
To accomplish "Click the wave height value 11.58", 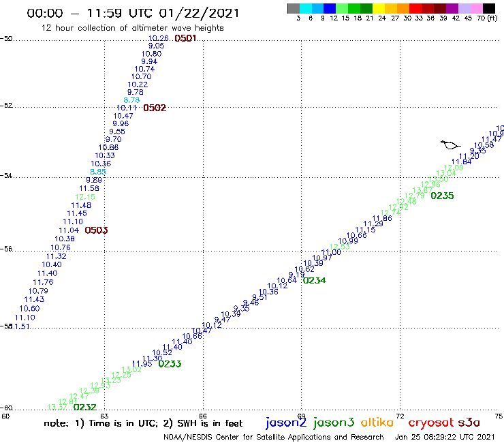I will (89, 188).
